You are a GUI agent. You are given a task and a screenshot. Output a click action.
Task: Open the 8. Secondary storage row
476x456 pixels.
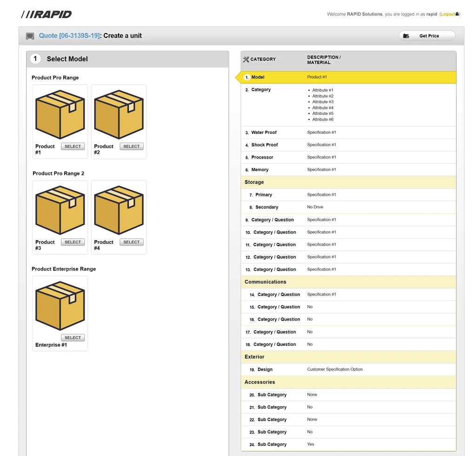(x=348, y=207)
